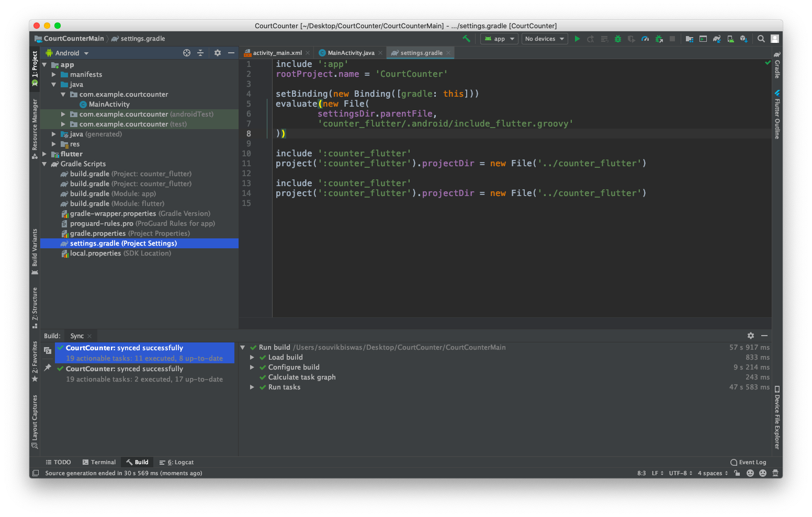Collapse the app module tree node
This screenshot has height=517, width=812.
44,65
